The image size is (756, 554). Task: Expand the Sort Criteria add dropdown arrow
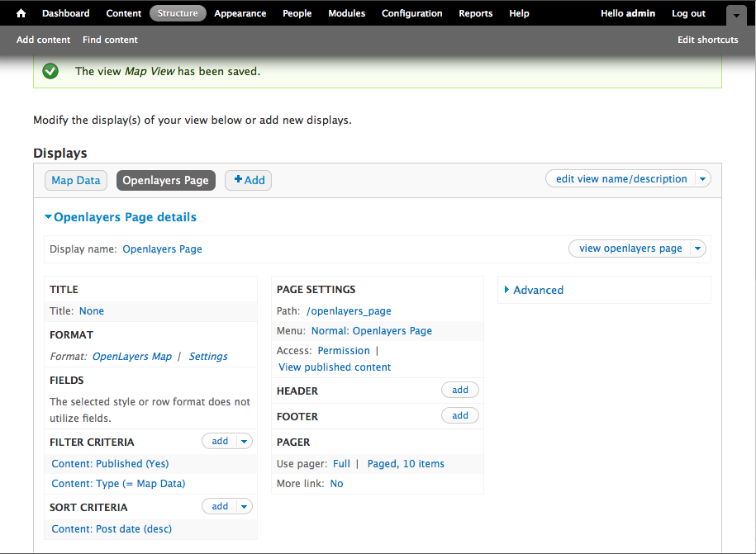pos(244,506)
